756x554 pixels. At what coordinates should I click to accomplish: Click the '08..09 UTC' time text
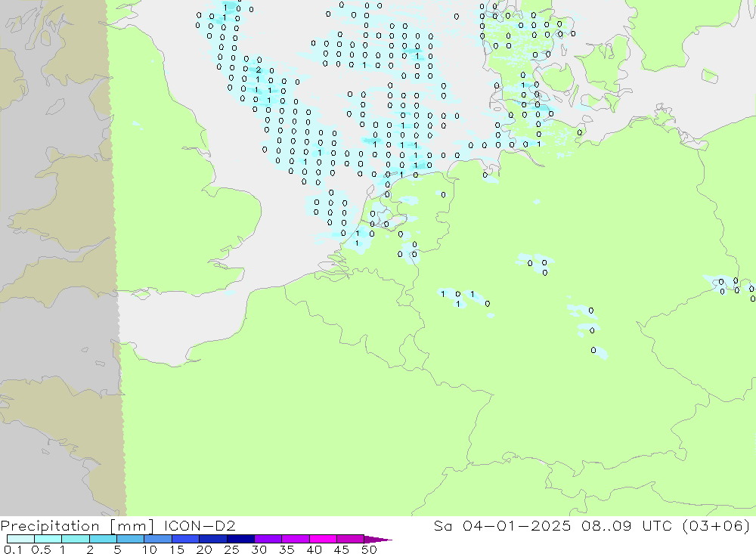pos(627,525)
